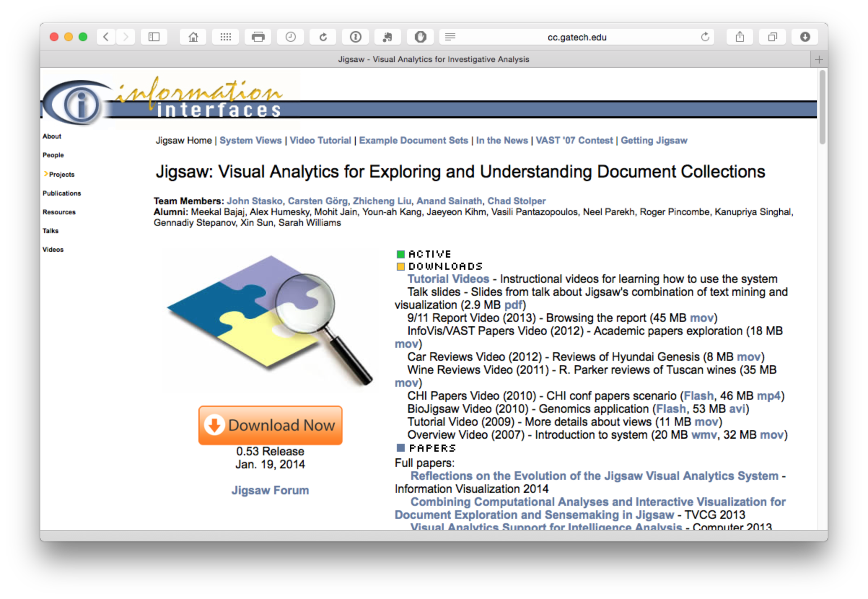Add a new tab with the plus icon
This screenshot has width=868, height=599.
tap(819, 59)
